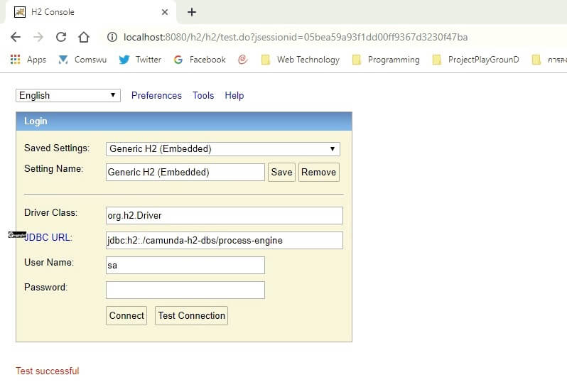Viewport: 567px width, 392px height.
Task: Open the ProjectPlayGrounD bookmark folder
Action: point(475,60)
